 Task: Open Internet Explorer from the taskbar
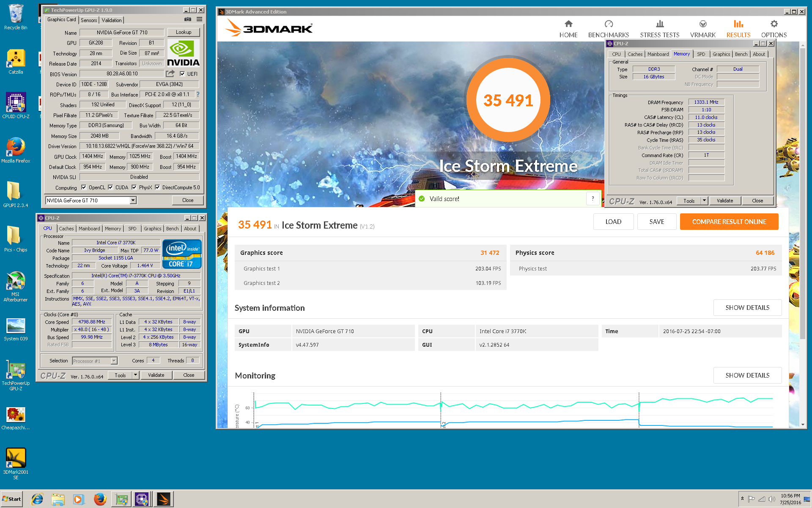[x=37, y=500]
